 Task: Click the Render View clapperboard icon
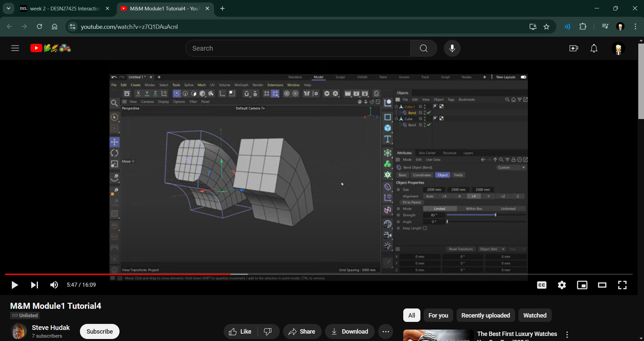click(x=348, y=94)
